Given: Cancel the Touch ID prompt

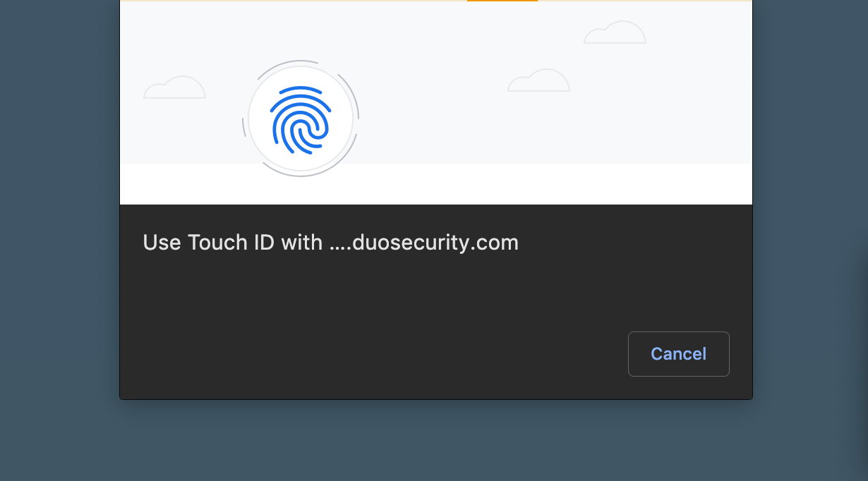Looking at the screenshot, I should pyautogui.click(x=679, y=354).
